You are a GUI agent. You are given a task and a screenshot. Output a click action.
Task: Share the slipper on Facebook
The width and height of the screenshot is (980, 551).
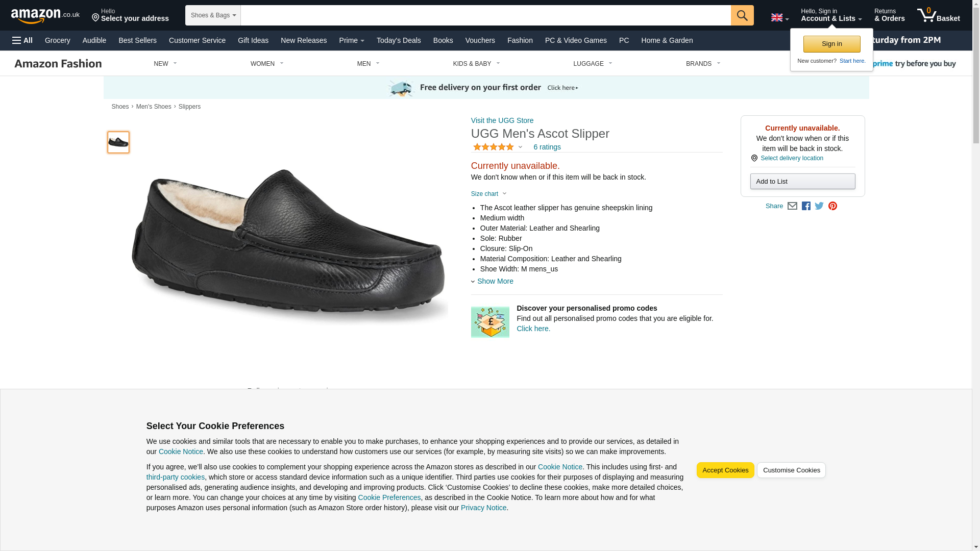coord(806,206)
